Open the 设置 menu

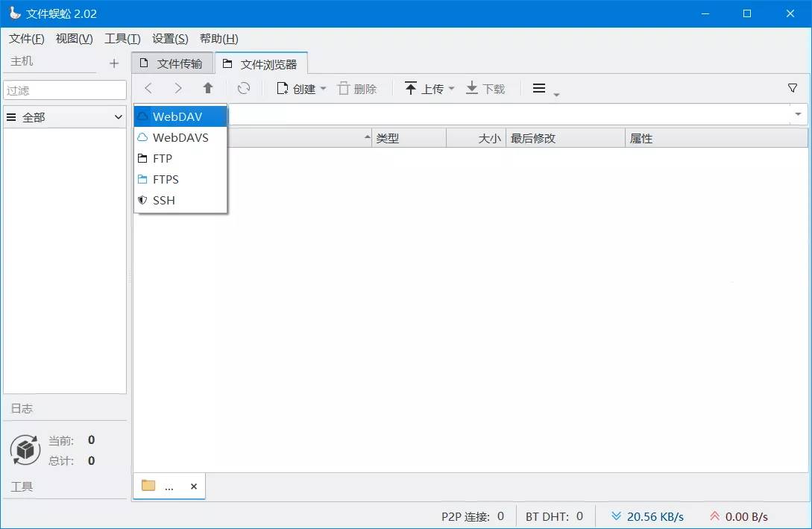pyautogui.click(x=169, y=38)
